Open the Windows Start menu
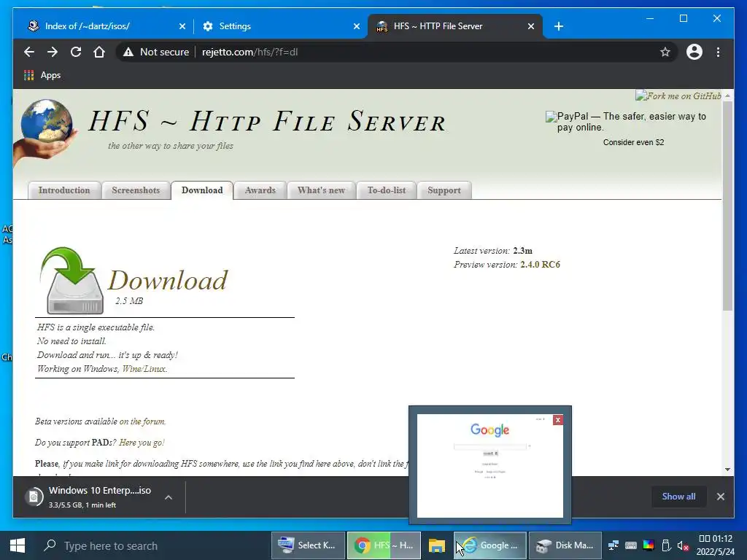 coord(18,545)
